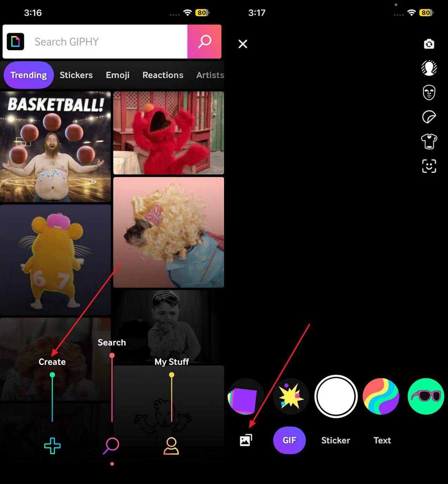Select the Trending category pill

[28, 75]
